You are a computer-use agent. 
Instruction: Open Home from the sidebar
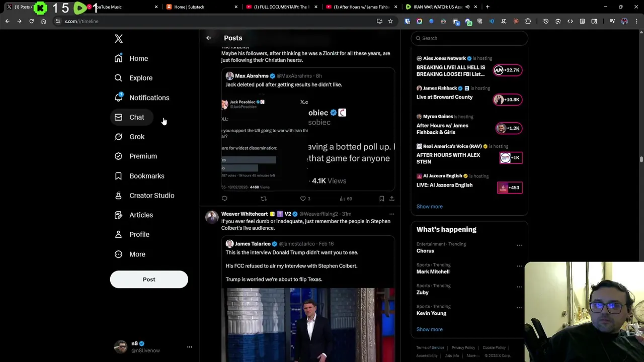coord(131,58)
